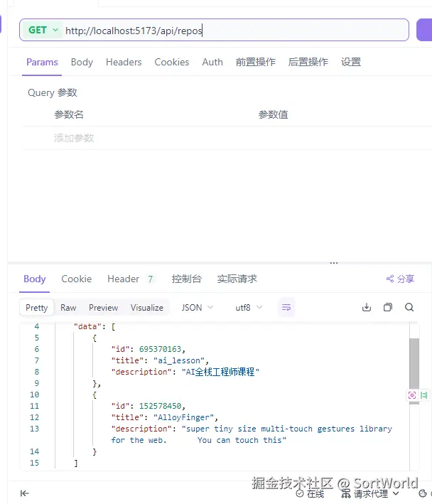Click the title value "ai_lesson"

point(179,360)
